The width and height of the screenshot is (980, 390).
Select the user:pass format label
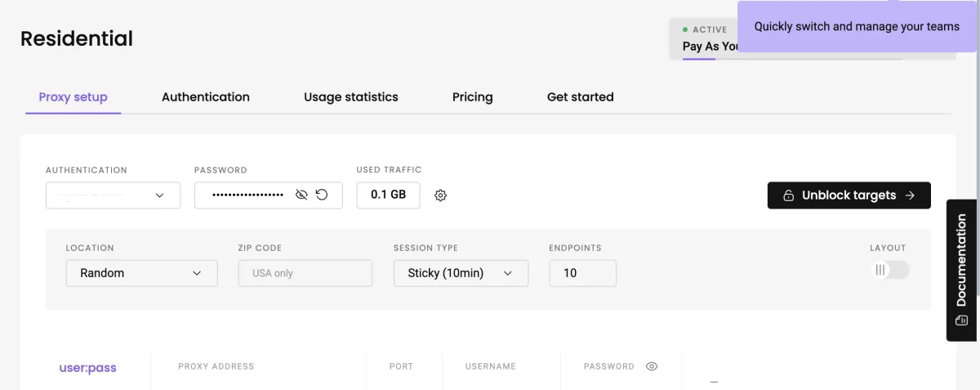point(88,368)
